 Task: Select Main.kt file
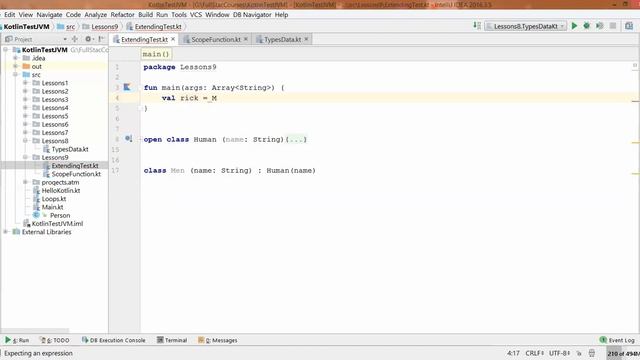[x=52, y=207]
